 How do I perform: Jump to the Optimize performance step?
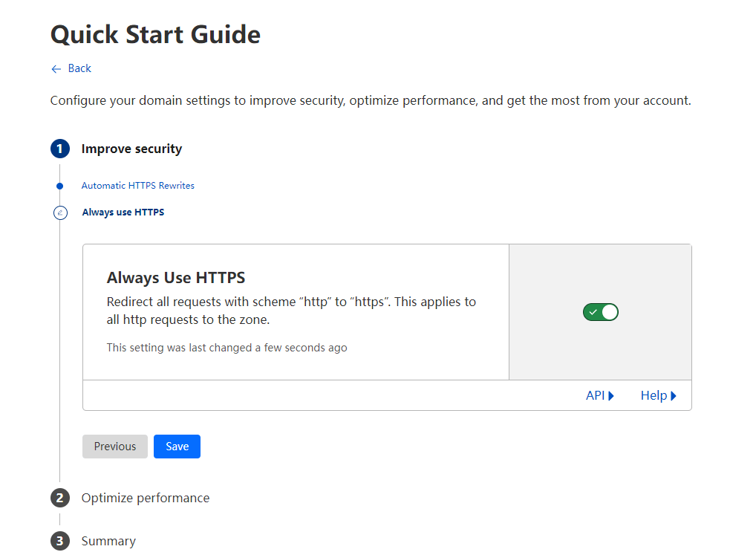coord(146,498)
